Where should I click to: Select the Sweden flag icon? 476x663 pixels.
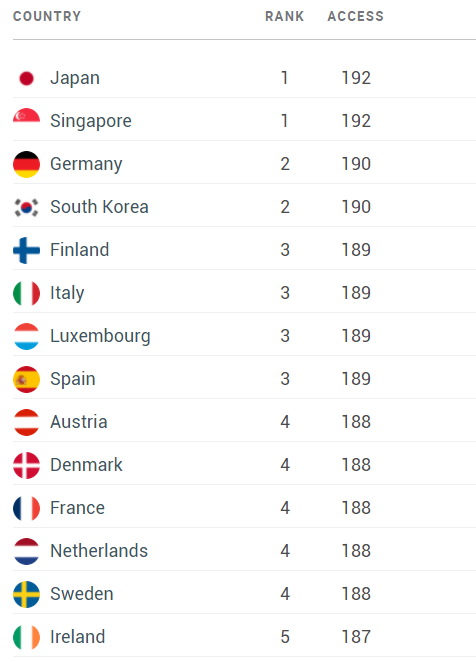coord(26,594)
